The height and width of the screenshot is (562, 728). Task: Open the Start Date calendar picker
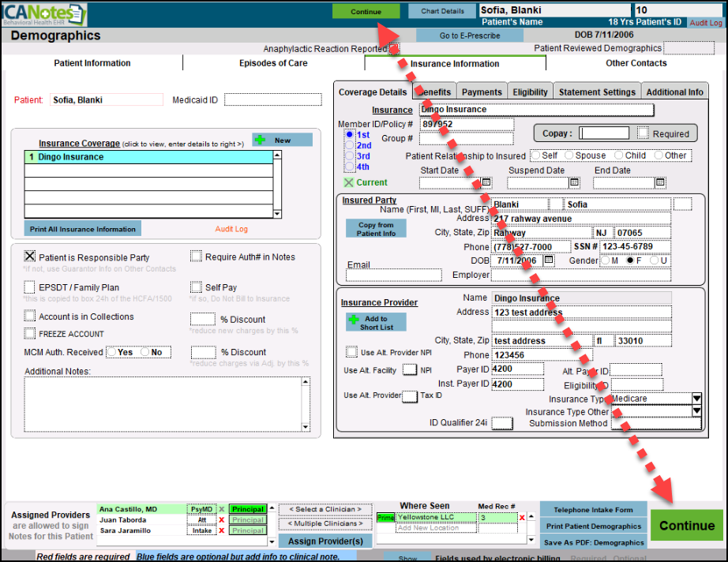(486, 182)
